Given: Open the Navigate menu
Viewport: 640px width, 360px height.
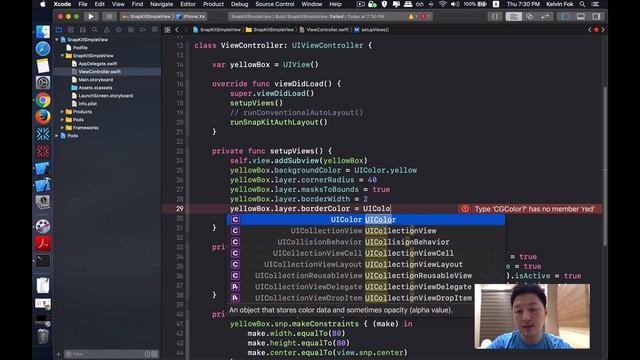Looking at the screenshot, I should (162, 4).
